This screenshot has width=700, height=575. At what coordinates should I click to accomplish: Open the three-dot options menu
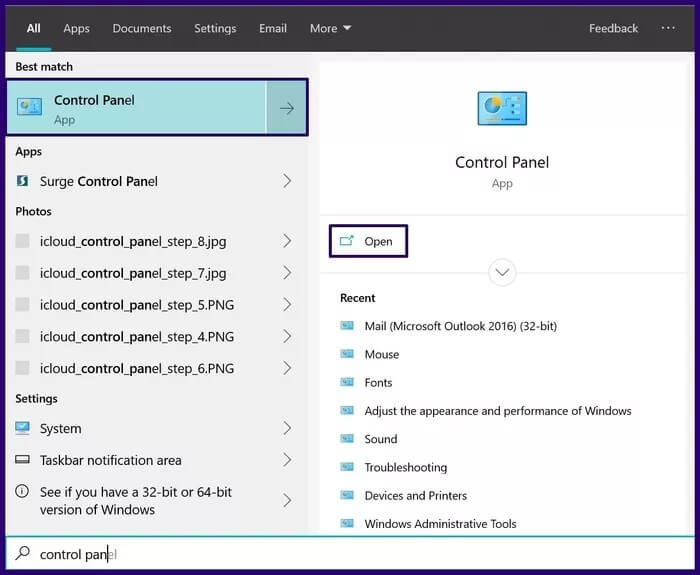click(x=668, y=28)
